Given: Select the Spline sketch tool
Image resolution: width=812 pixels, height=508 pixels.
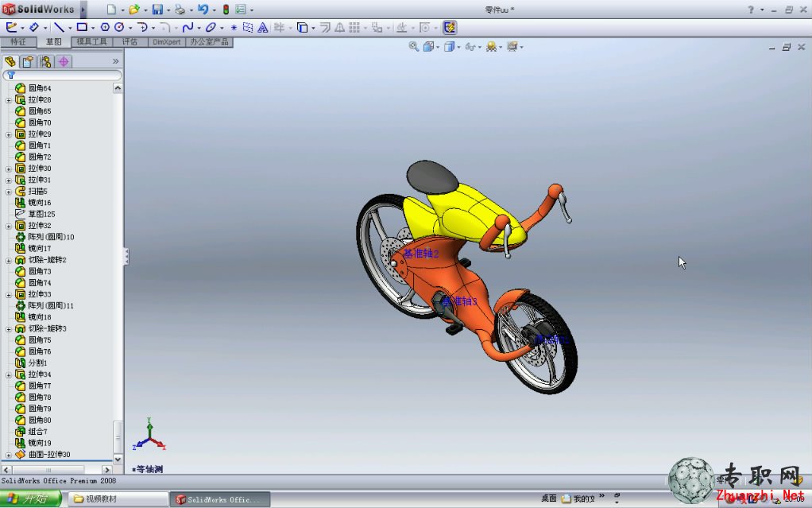Looking at the screenshot, I should (188, 27).
